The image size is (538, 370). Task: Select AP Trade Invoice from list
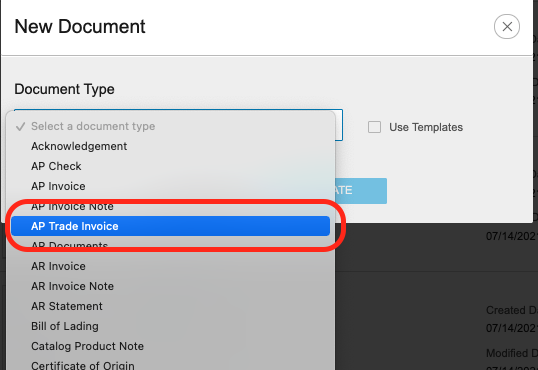click(x=170, y=226)
